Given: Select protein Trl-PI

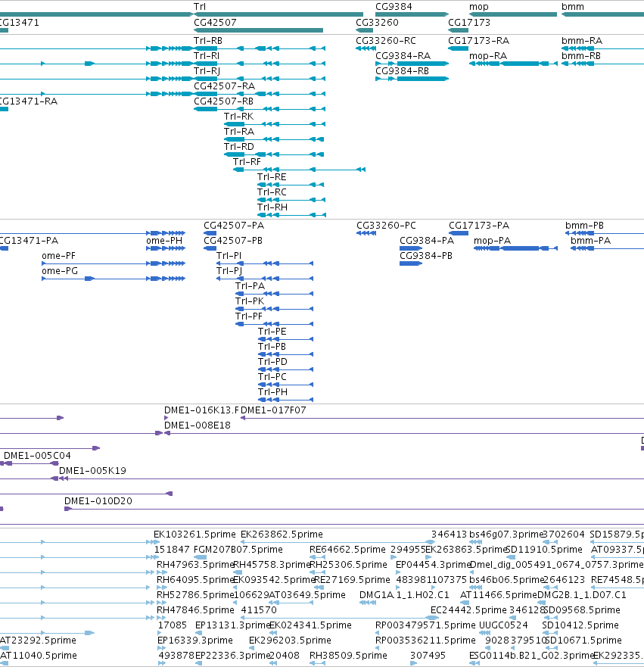Looking at the screenshot, I should (x=229, y=256).
